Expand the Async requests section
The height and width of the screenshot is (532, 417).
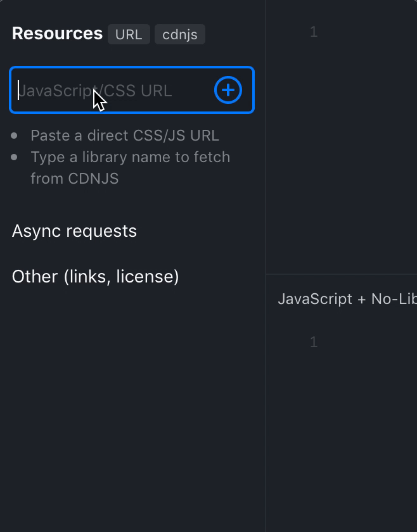[74, 231]
